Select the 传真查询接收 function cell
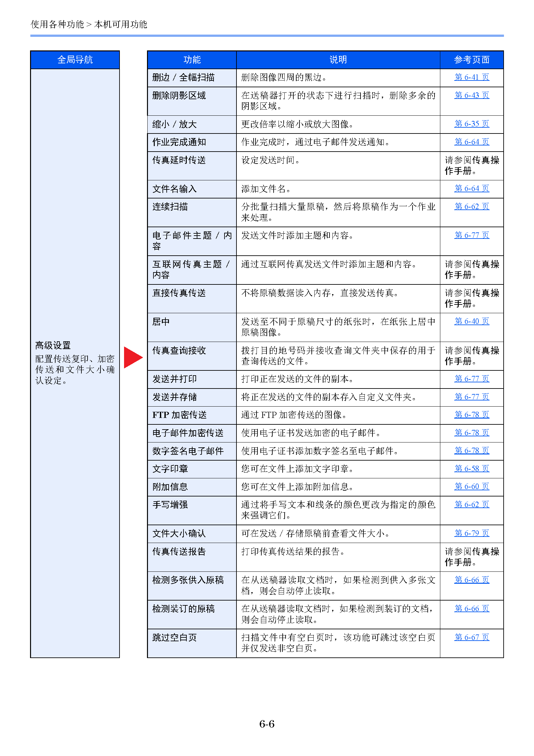The height and width of the screenshot is (756, 534). 192,356
